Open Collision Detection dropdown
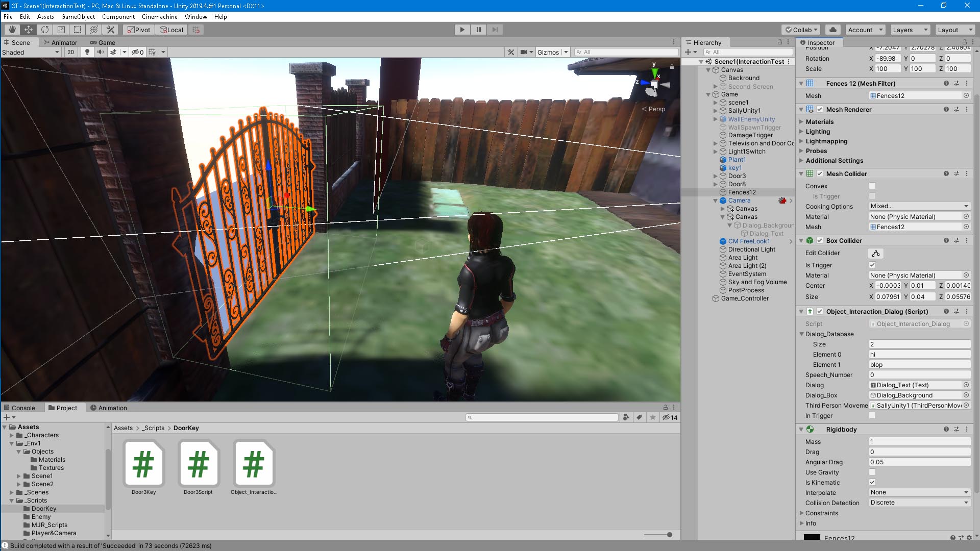 pyautogui.click(x=919, y=503)
